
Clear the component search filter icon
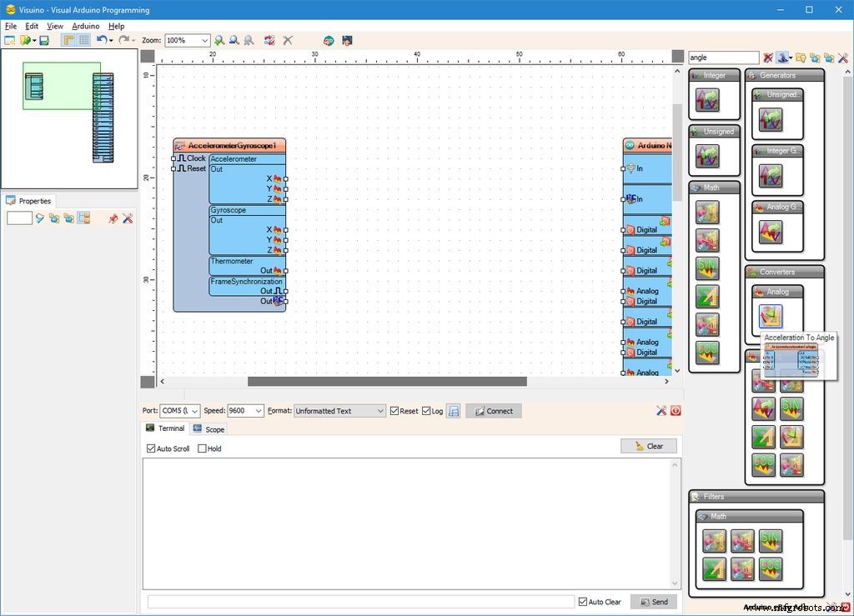pyautogui.click(x=768, y=58)
